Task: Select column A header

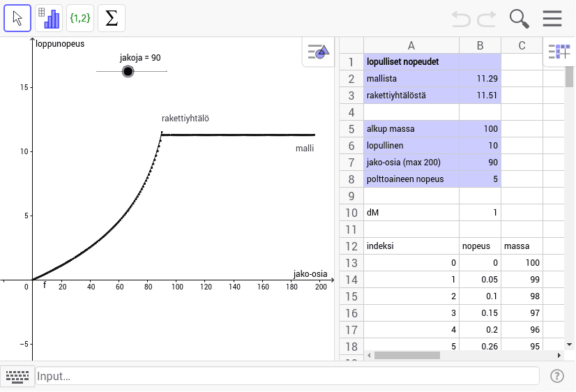Action: (x=411, y=45)
